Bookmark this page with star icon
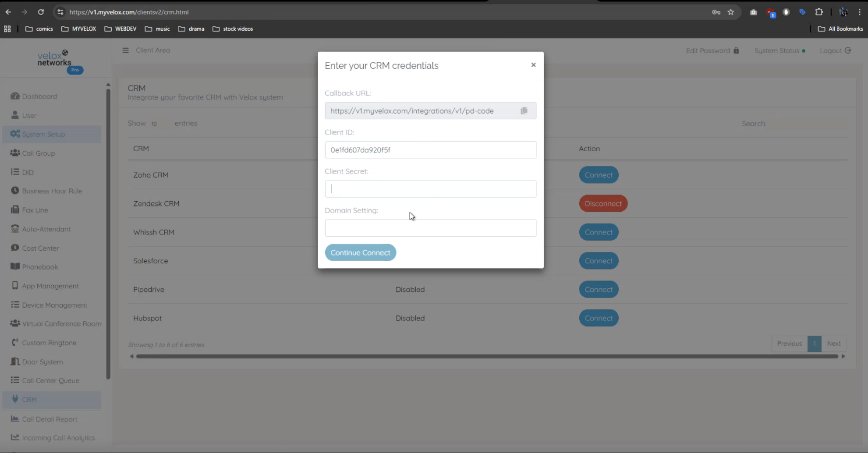 pyautogui.click(x=731, y=12)
